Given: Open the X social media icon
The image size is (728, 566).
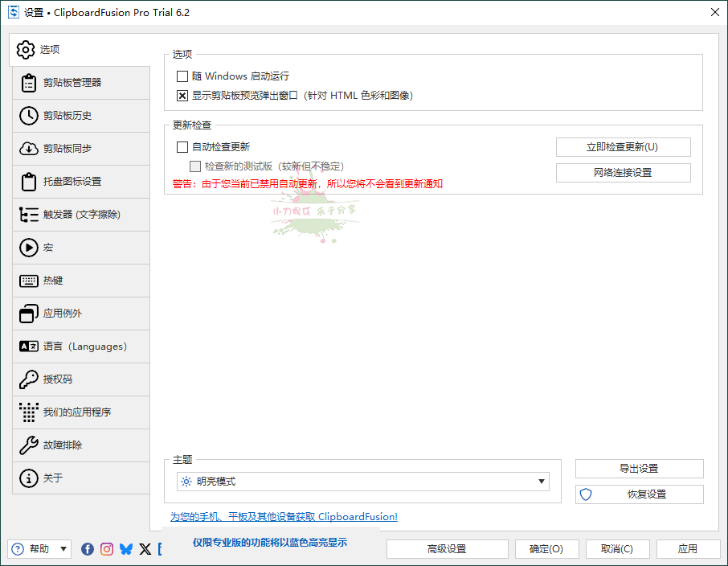Looking at the screenshot, I should click(x=145, y=549).
